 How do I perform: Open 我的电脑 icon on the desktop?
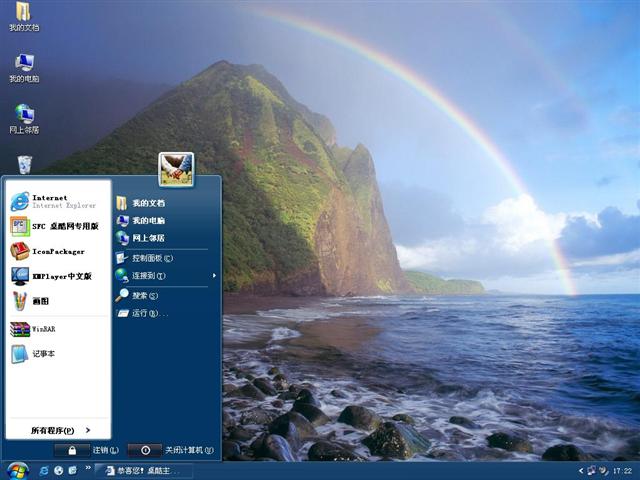coord(24,68)
